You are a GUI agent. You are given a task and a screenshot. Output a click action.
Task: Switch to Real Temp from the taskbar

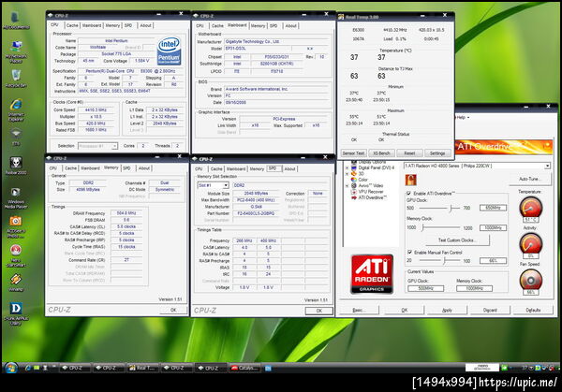(x=141, y=368)
